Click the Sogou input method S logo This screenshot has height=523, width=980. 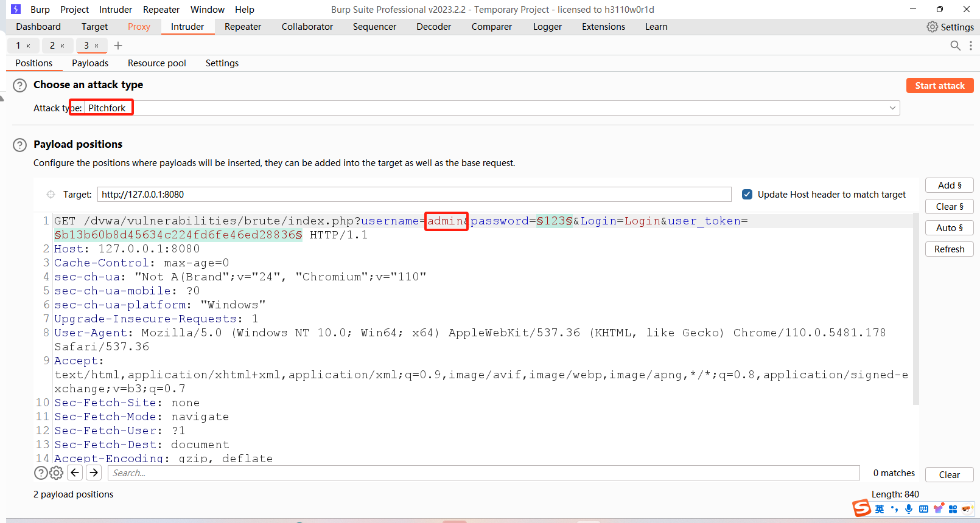tap(861, 508)
